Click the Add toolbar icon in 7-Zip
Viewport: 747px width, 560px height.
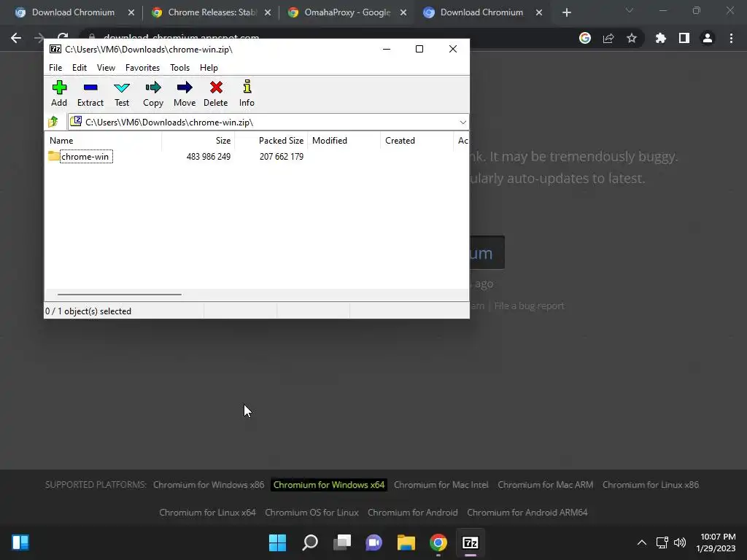click(x=59, y=93)
